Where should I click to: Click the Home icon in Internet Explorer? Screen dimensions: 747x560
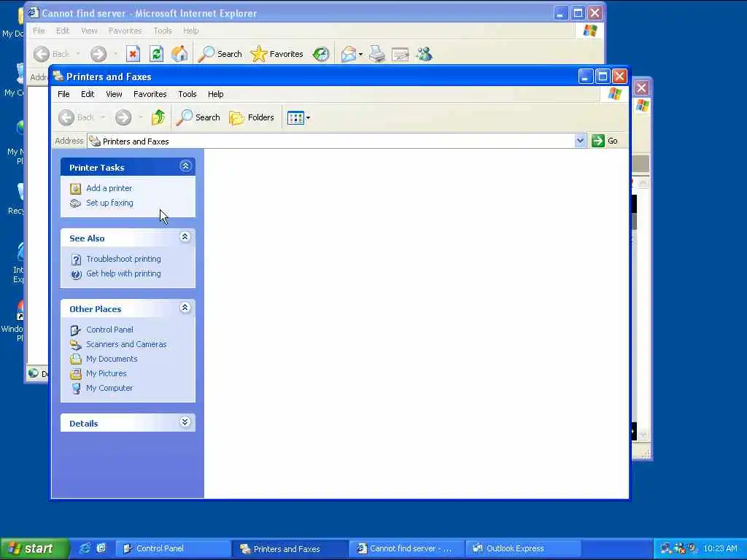coord(179,54)
